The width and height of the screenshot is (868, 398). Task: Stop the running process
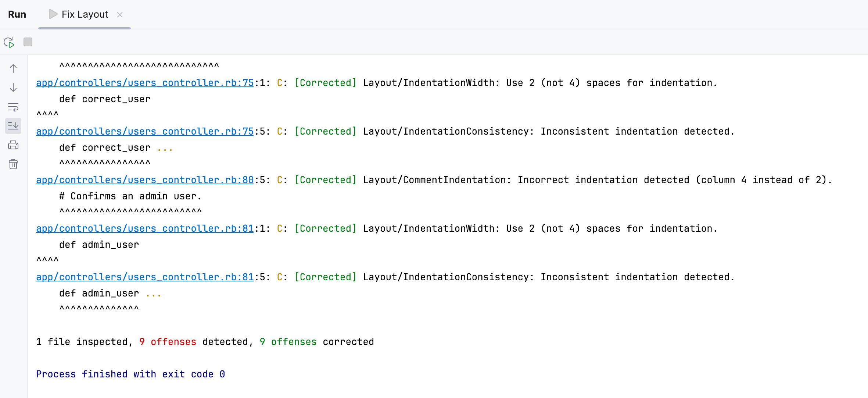coord(28,42)
